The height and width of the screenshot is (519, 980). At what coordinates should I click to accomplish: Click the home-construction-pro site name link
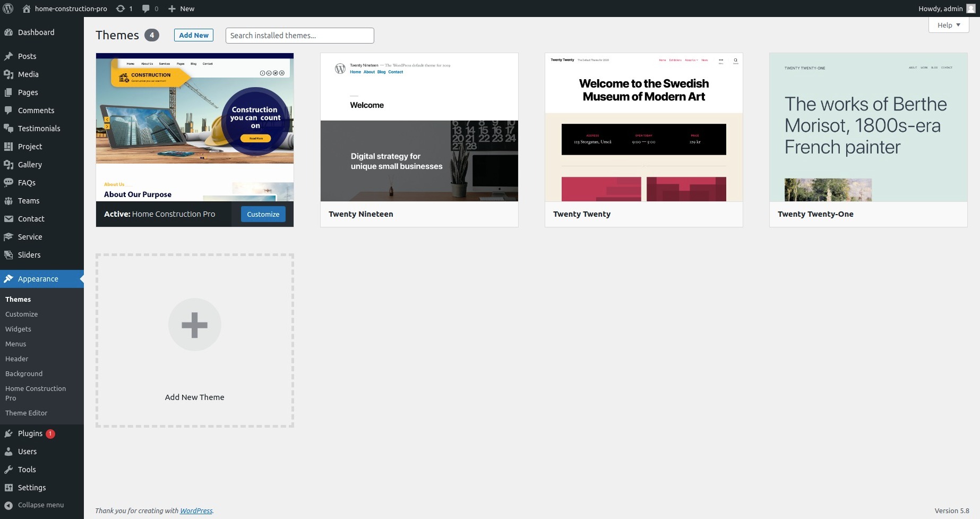[x=71, y=8]
